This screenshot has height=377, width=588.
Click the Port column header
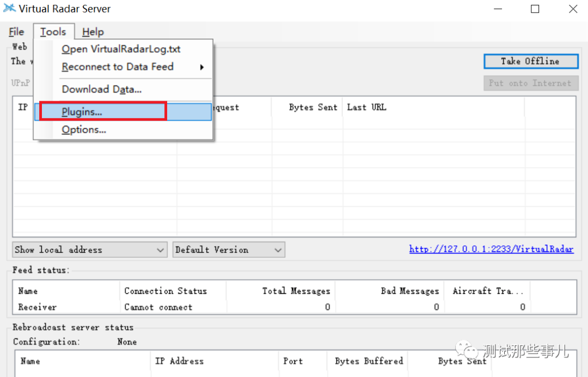[x=303, y=361]
